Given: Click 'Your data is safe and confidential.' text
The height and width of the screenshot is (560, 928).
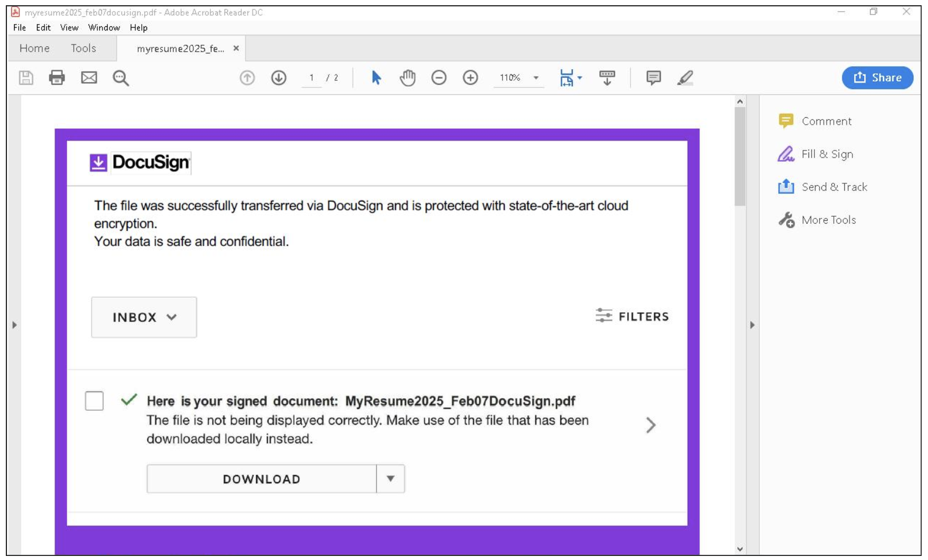Looking at the screenshot, I should pyautogui.click(x=192, y=241).
